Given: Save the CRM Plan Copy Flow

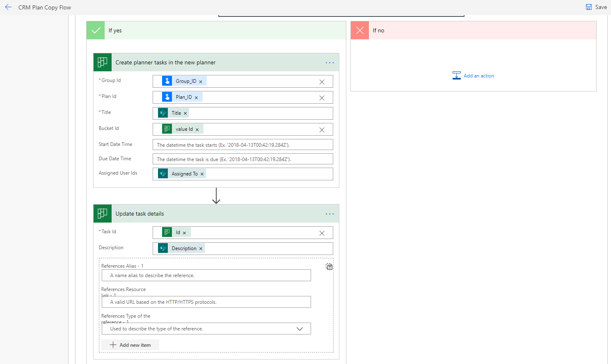Looking at the screenshot, I should tap(596, 7).
